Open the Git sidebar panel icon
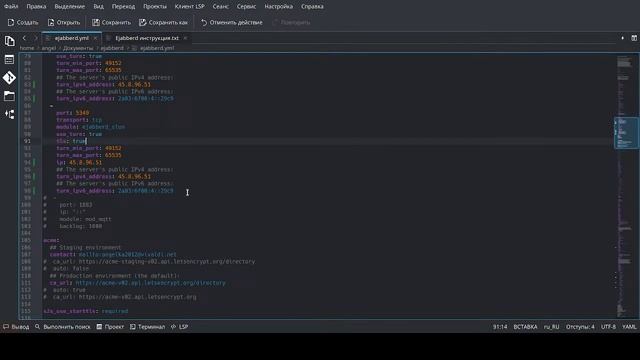The image size is (640, 360). point(9,78)
